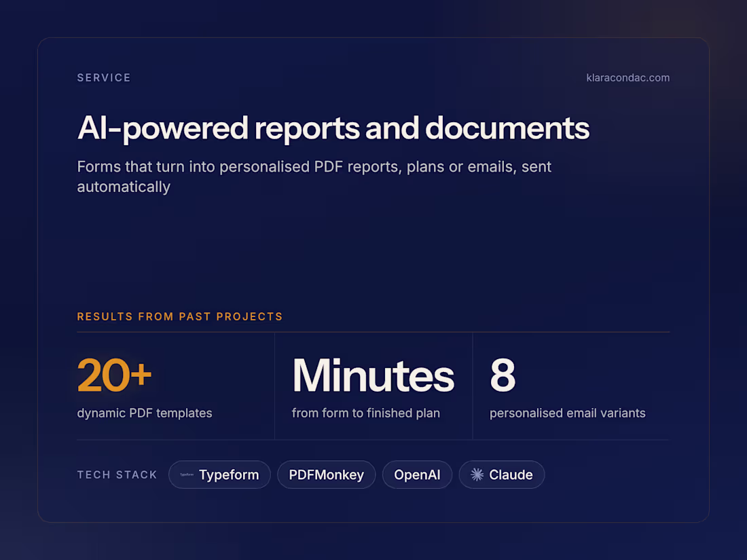Click the orange 20+ statistic
The height and width of the screenshot is (560, 747).
click(x=114, y=375)
